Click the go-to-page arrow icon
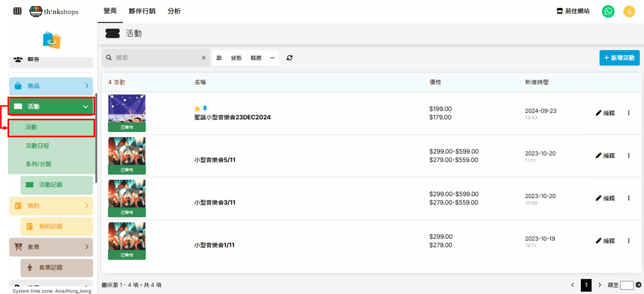 coord(638,285)
